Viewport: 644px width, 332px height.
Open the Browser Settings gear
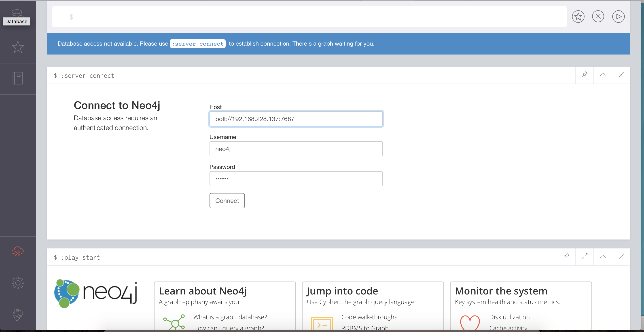[18, 283]
